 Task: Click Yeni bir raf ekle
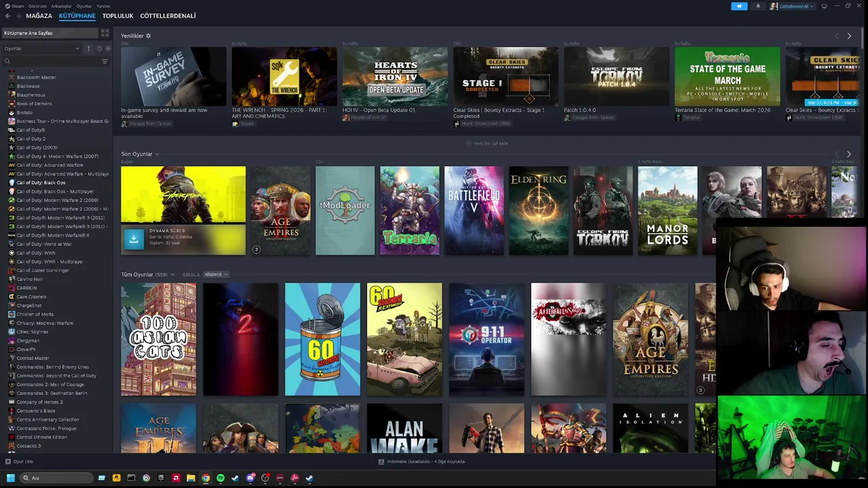[x=487, y=144]
